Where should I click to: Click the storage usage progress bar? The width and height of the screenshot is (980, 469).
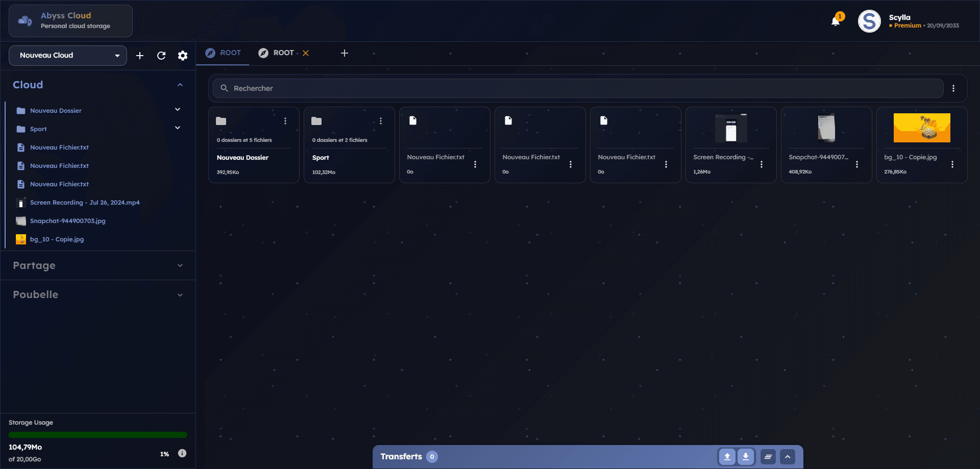pos(98,435)
